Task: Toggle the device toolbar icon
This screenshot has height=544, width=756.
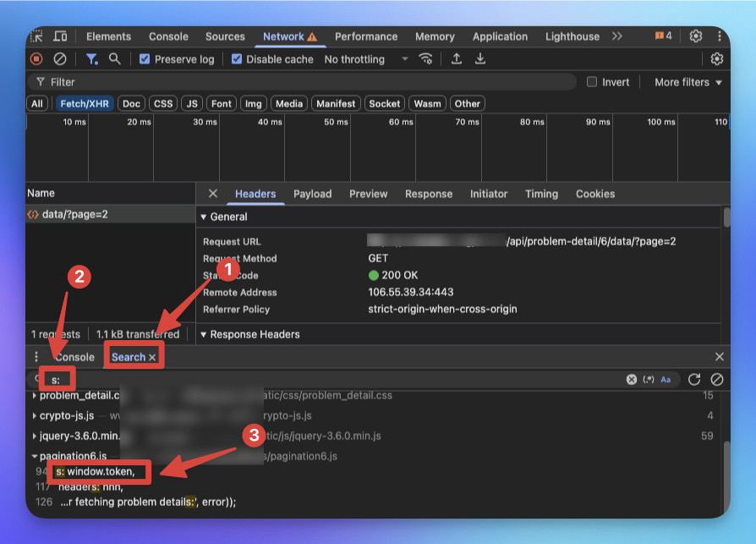Action: tap(60, 36)
